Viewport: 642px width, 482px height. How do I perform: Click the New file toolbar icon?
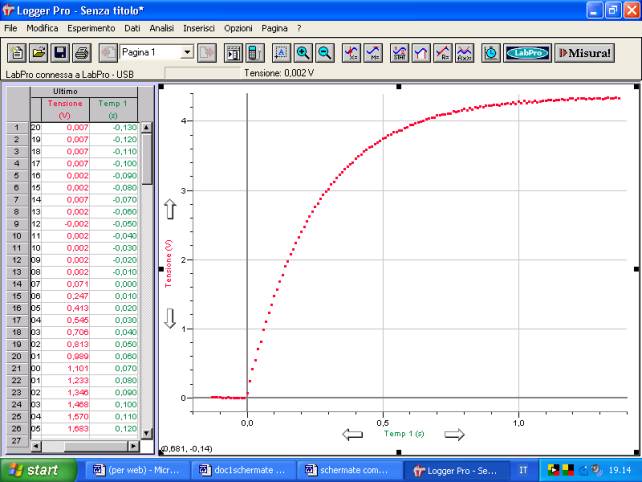(x=17, y=52)
